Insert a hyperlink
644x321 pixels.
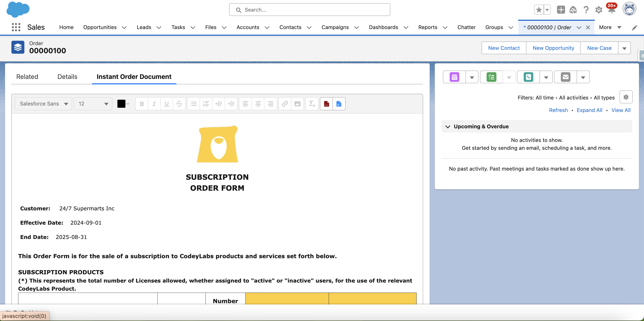click(x=285, y=104)
